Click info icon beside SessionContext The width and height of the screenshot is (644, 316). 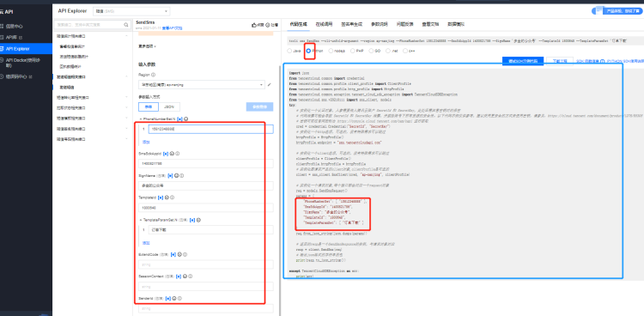190,276
